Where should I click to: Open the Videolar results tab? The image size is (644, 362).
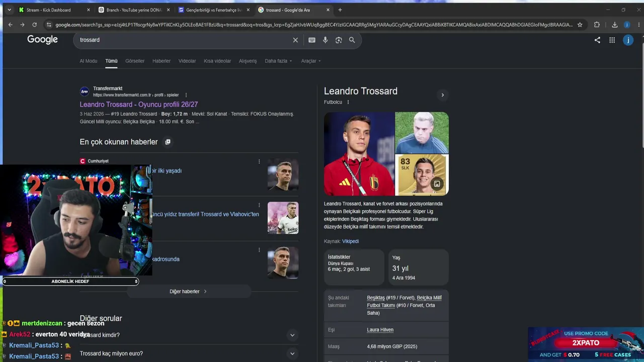(187, 61)
